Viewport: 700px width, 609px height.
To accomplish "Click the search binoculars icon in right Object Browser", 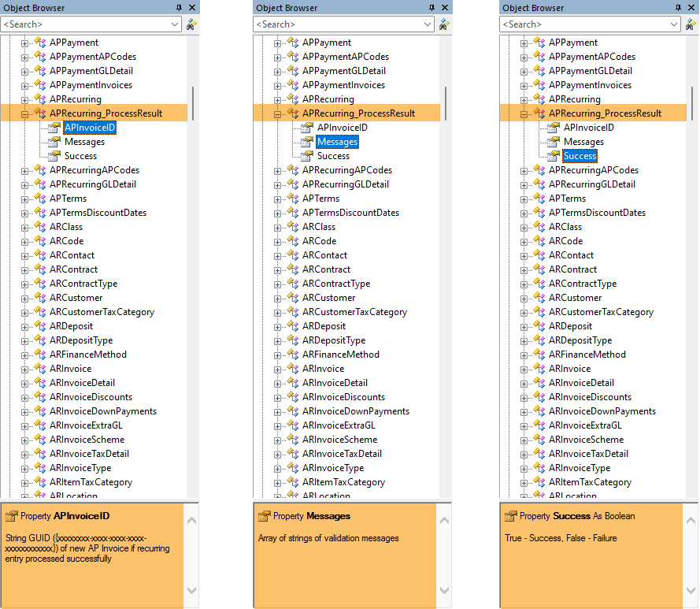I will 691,24.
